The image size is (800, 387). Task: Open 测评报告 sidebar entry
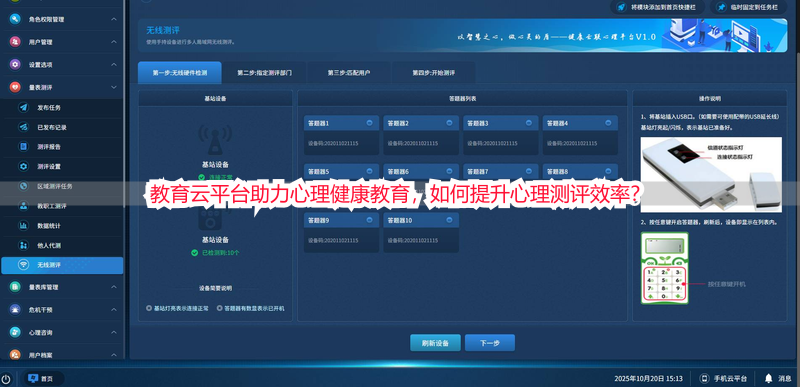[x=62, y=147]
